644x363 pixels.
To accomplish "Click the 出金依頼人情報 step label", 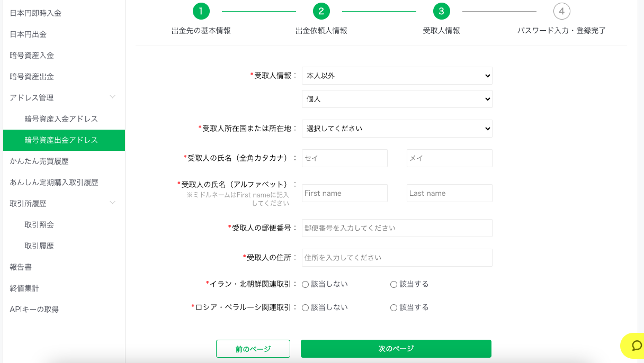I will click(321, 31).
